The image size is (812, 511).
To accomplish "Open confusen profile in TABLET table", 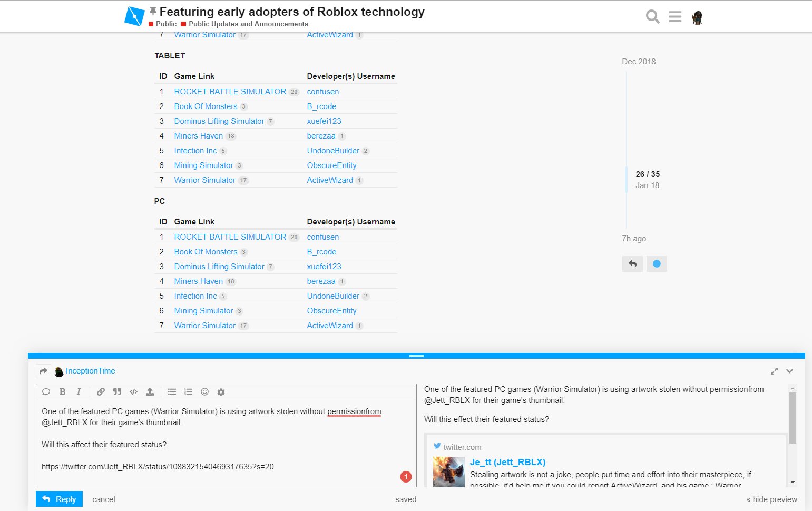I will click(x=323, y=92).
